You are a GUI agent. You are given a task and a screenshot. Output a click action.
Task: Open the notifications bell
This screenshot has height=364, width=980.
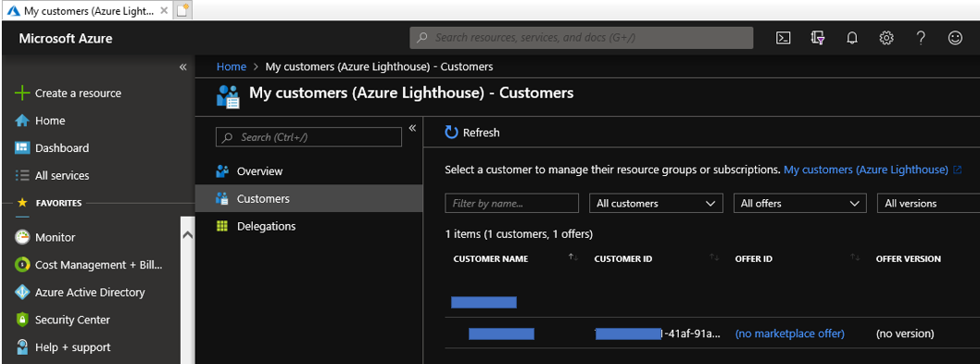click(x=851, y=38)
